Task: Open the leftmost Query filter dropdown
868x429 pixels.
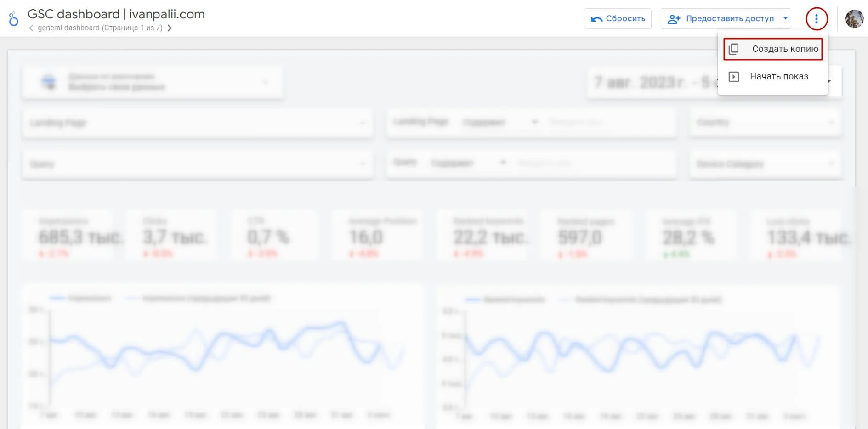Action: 198,164
